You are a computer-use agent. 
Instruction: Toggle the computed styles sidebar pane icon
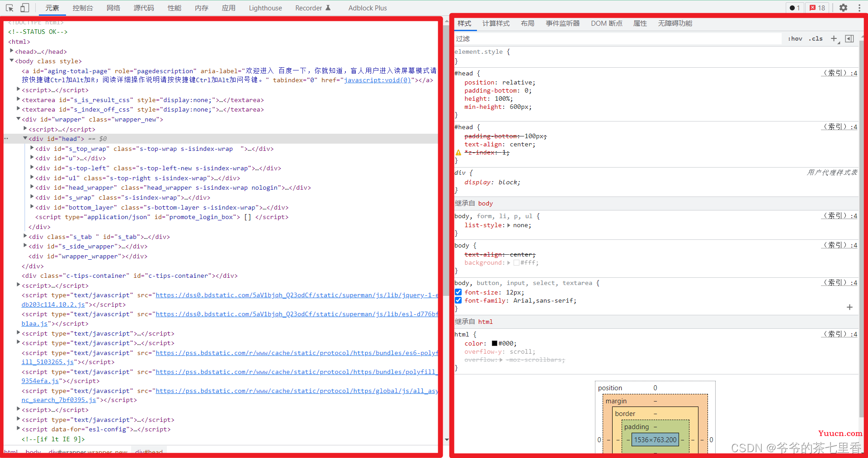tap(849, 39)
